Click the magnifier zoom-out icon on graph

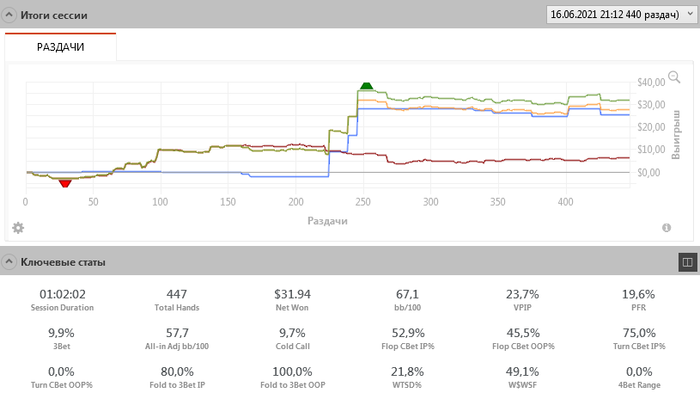tap(674, 77)
